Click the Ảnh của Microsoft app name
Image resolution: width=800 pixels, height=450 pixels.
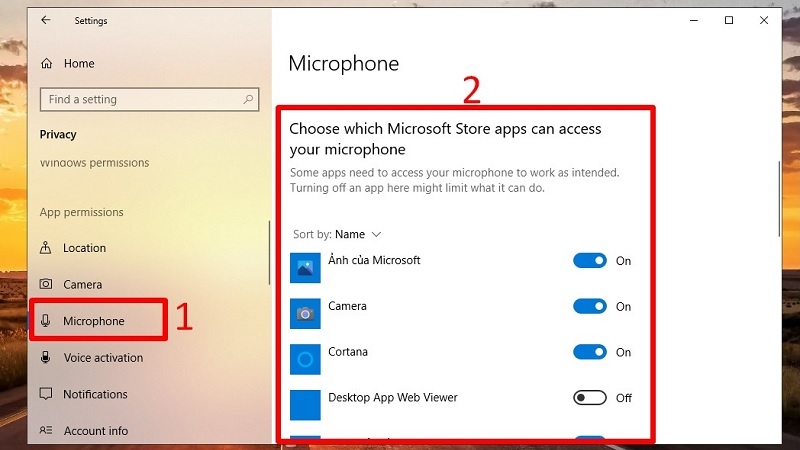(x=374, y=260)
